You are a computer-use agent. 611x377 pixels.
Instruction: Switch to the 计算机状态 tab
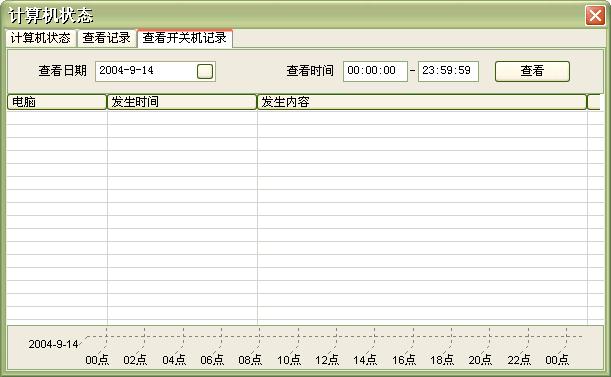pos(41,38)
